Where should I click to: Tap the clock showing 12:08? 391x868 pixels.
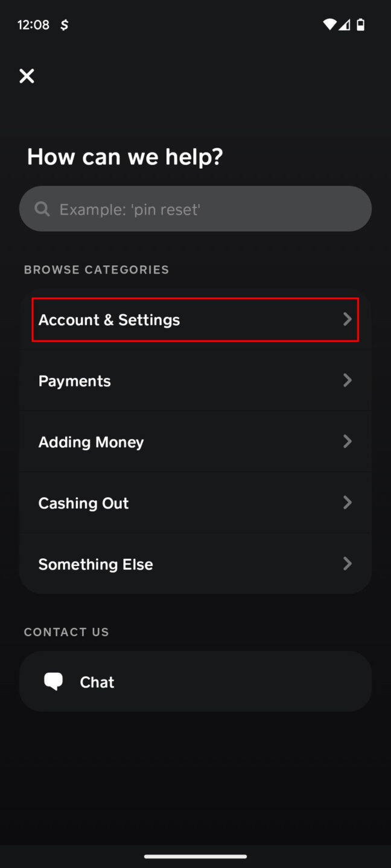click(x=33, y=25)
